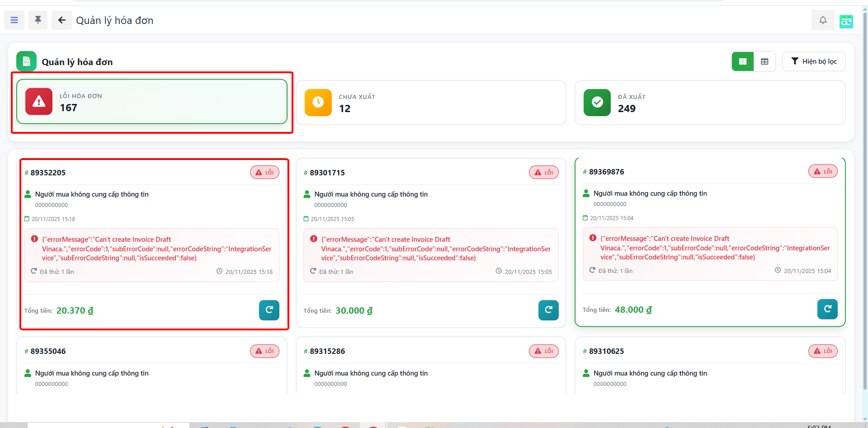Select the Đã xuất status tab
The width and height of the screenshot is (868, 428).
(710, 103)
